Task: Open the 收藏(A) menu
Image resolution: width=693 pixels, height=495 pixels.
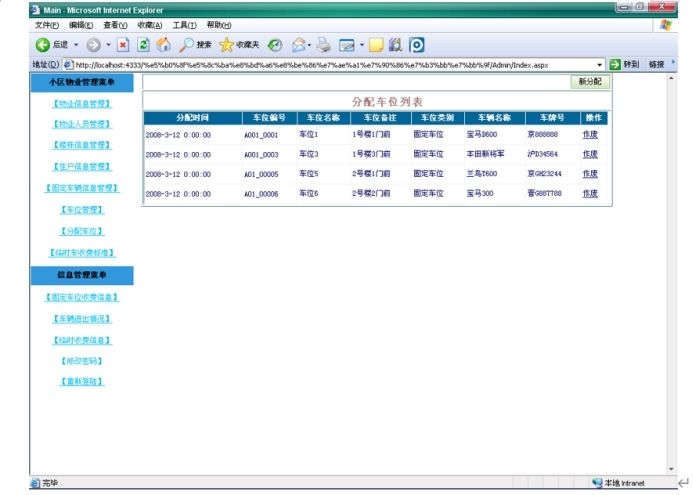Action: pos(150,25)
